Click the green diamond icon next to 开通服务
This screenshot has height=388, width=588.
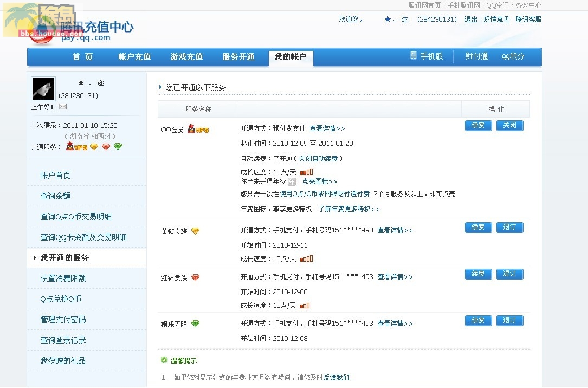click(118, 146)
